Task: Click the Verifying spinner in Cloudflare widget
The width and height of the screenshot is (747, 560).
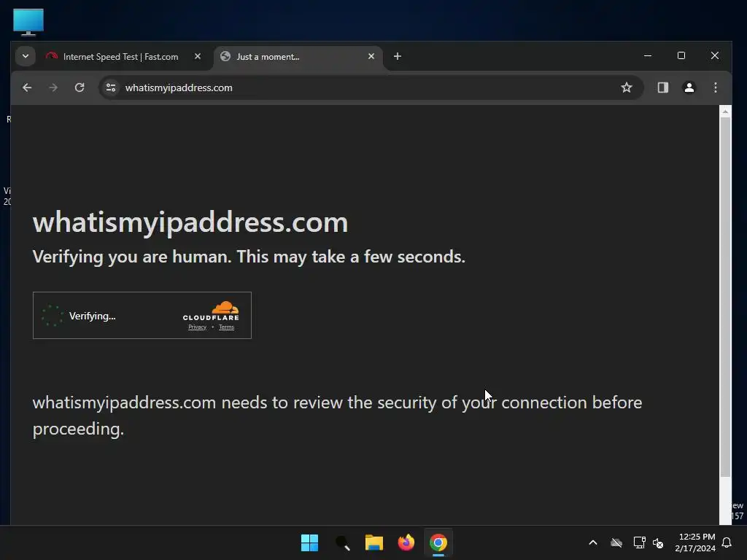Action: (53, 316)
